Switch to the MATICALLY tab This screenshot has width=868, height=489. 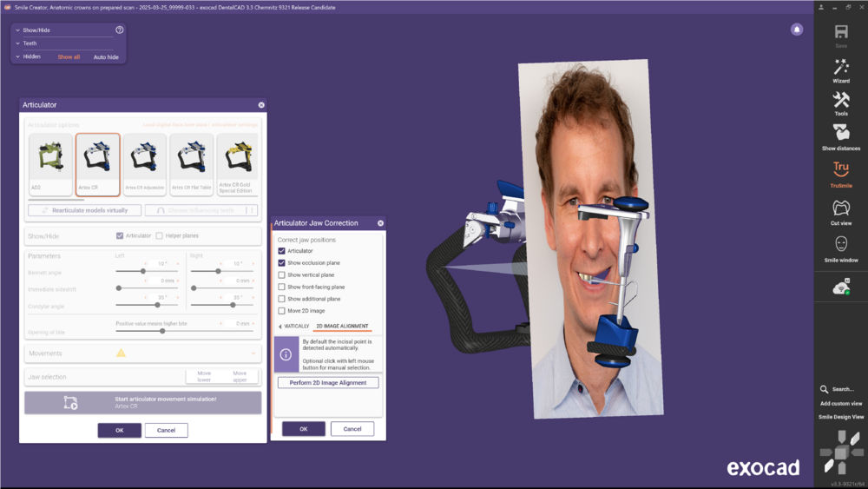(x=296, y=327)
